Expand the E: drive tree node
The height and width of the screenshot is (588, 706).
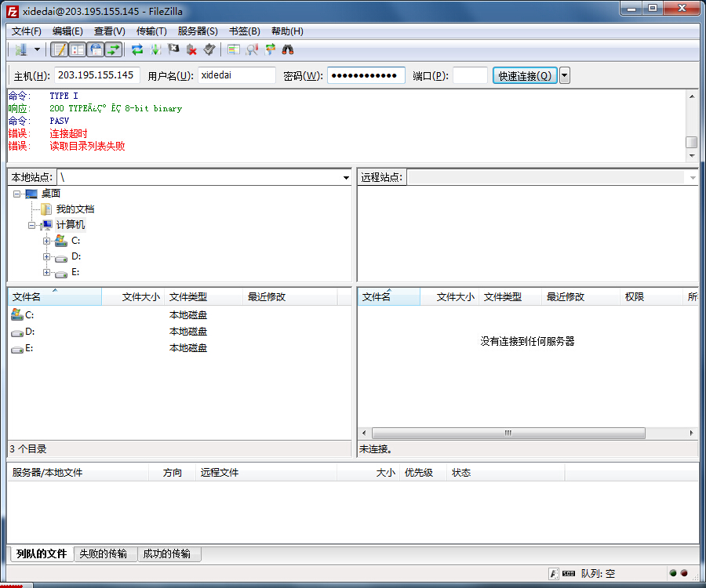pos(46,272)
